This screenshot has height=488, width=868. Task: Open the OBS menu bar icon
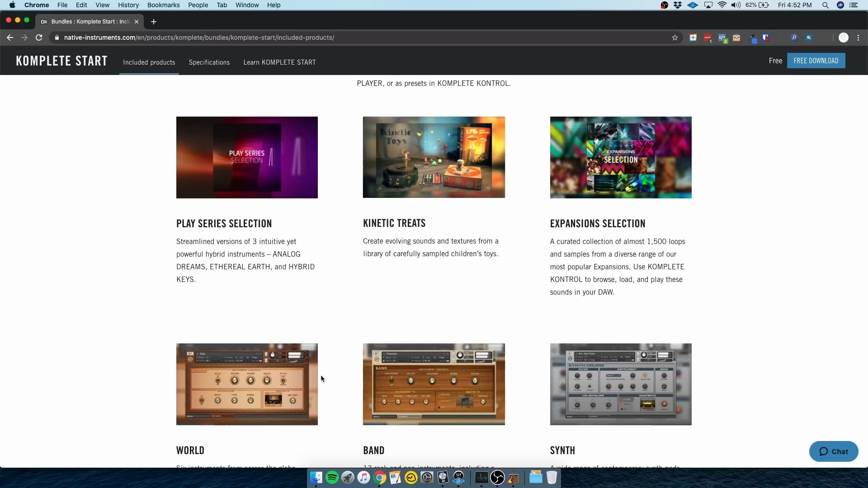pyautogui.click(x=665, y=5)
